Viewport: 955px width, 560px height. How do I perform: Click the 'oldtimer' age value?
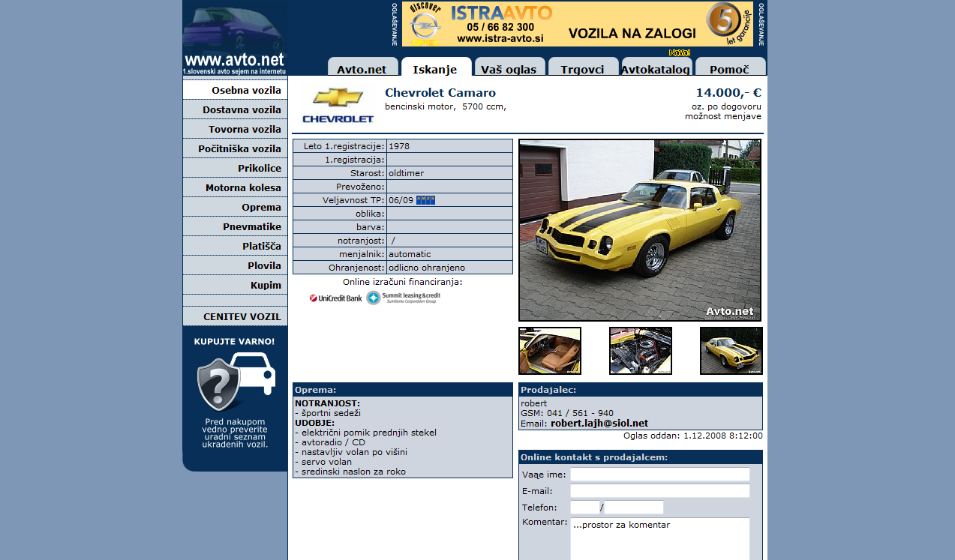(406, 173)
